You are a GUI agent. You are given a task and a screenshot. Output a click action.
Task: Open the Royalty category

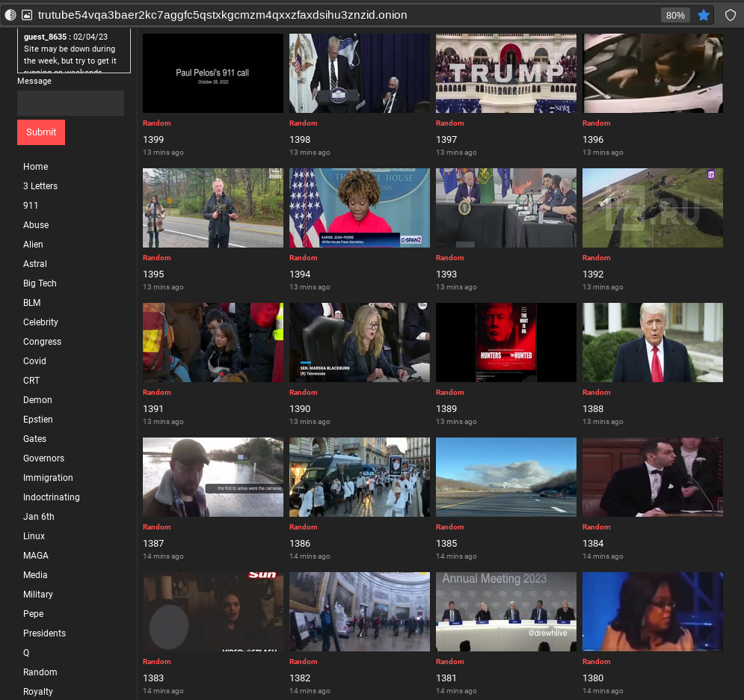(x=38, y=692)
